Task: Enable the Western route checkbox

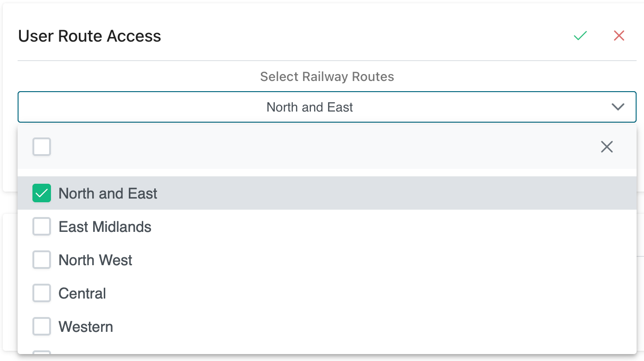Action: coord(42,327)
